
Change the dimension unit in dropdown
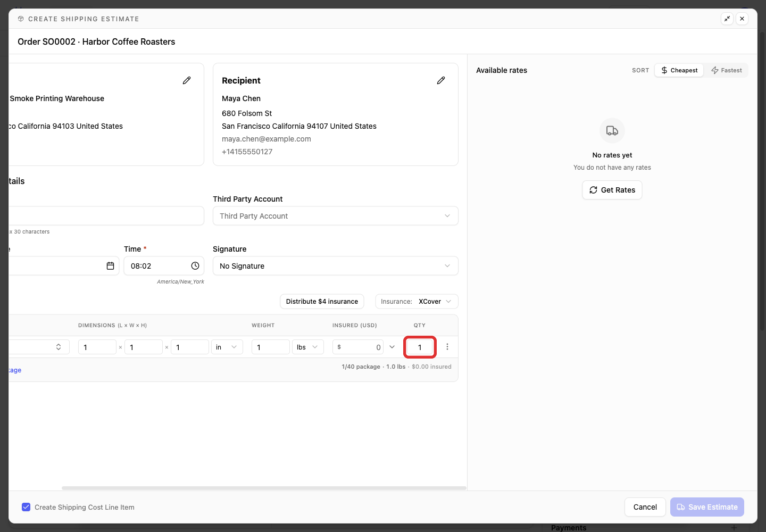[x=227, y=347]
